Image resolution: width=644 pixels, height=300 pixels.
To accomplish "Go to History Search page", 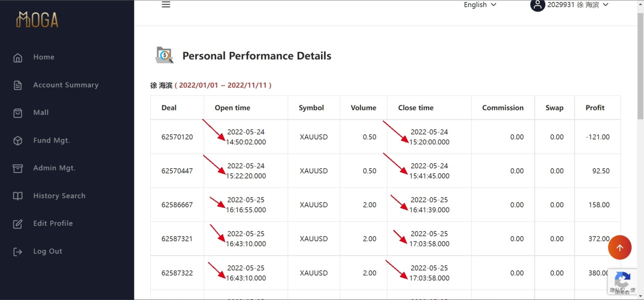I will point(59,196).
